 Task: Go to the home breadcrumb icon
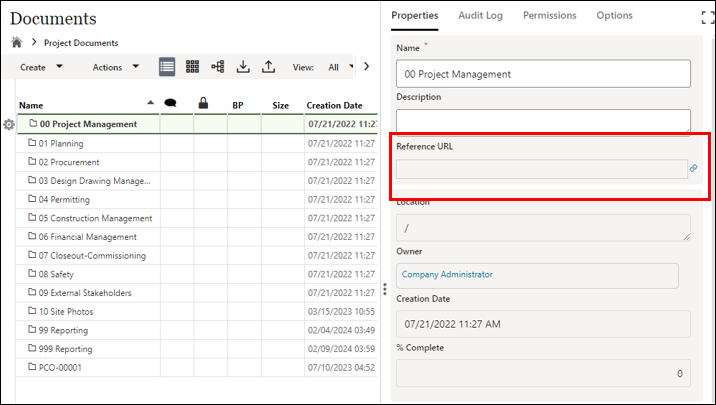[x=17, y=42]
